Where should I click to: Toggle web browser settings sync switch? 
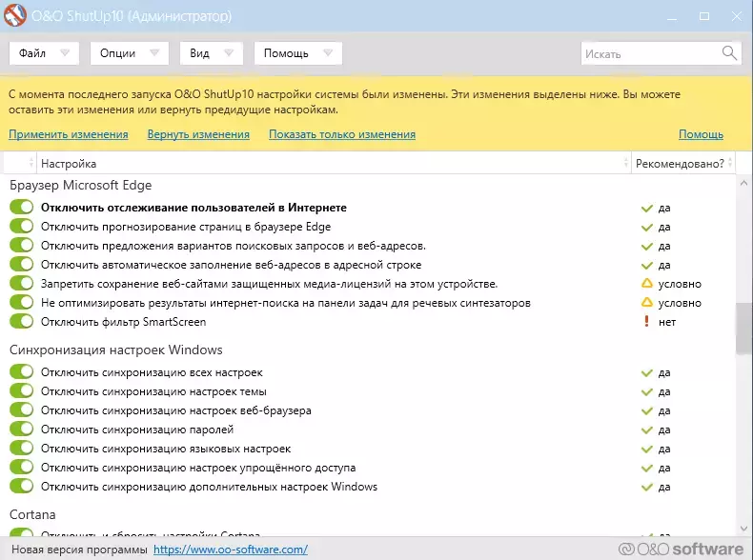[x=21, y=410]
